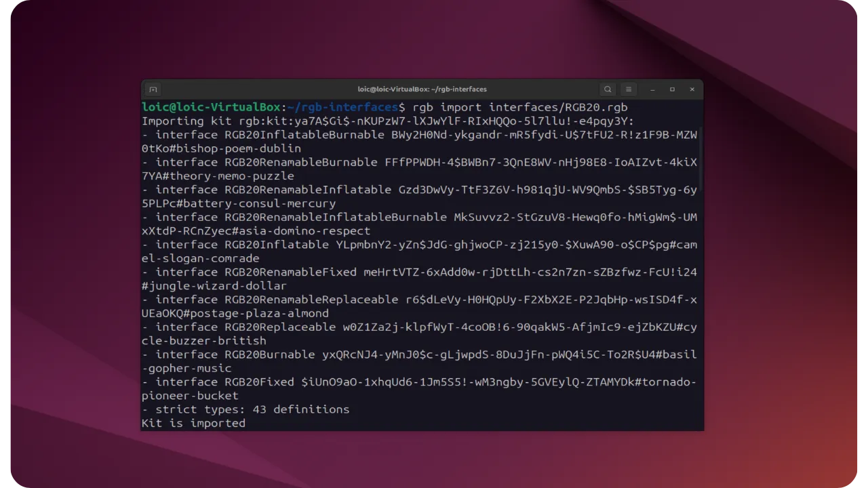This screenshot has width=868, height=488.
Task: Click the blue ~/rgb-interfaces path in the prompt
Action: pyautogui.click(x=342, y=107)
